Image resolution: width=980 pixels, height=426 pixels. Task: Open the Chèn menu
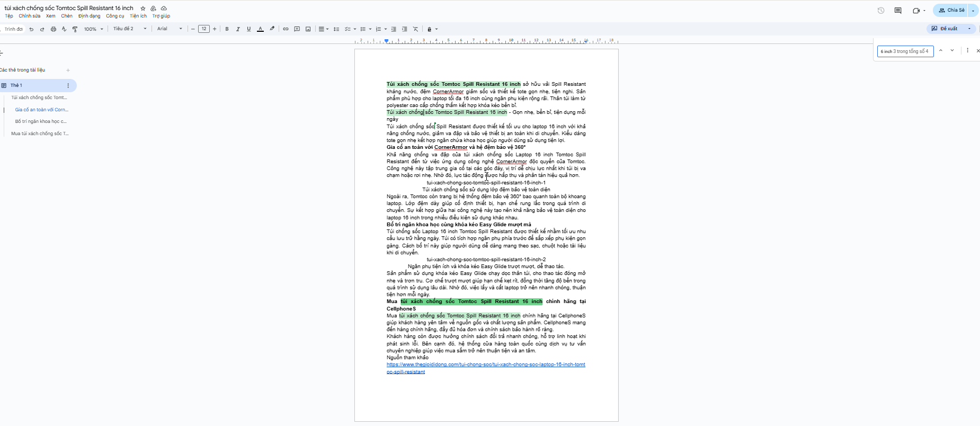coord(67,16)
